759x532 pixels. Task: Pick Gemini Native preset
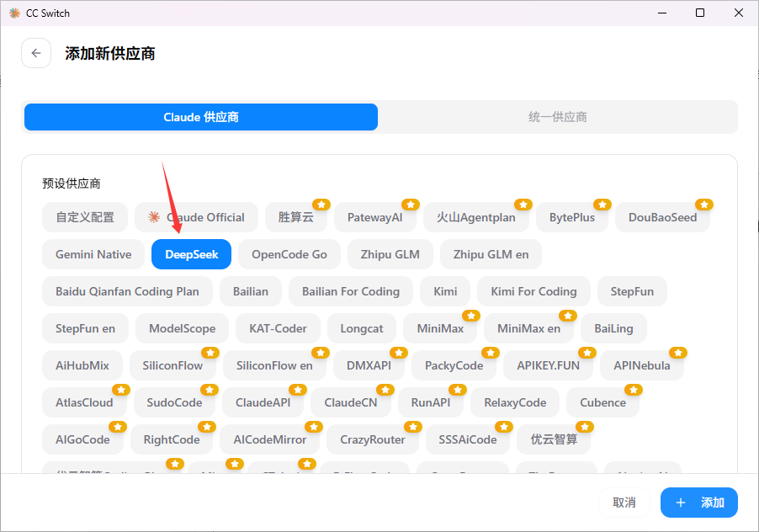pos(93,254)
